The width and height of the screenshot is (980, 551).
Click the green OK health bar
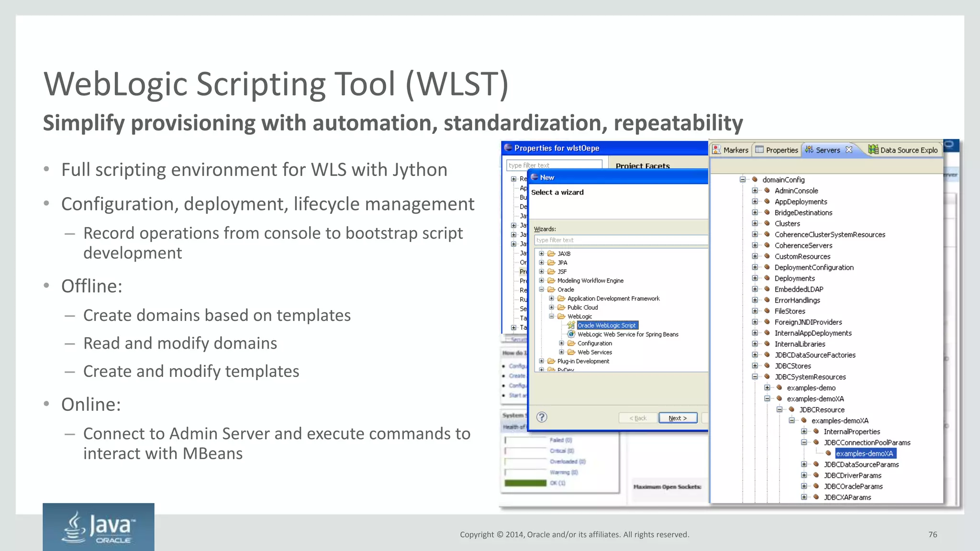525,483
